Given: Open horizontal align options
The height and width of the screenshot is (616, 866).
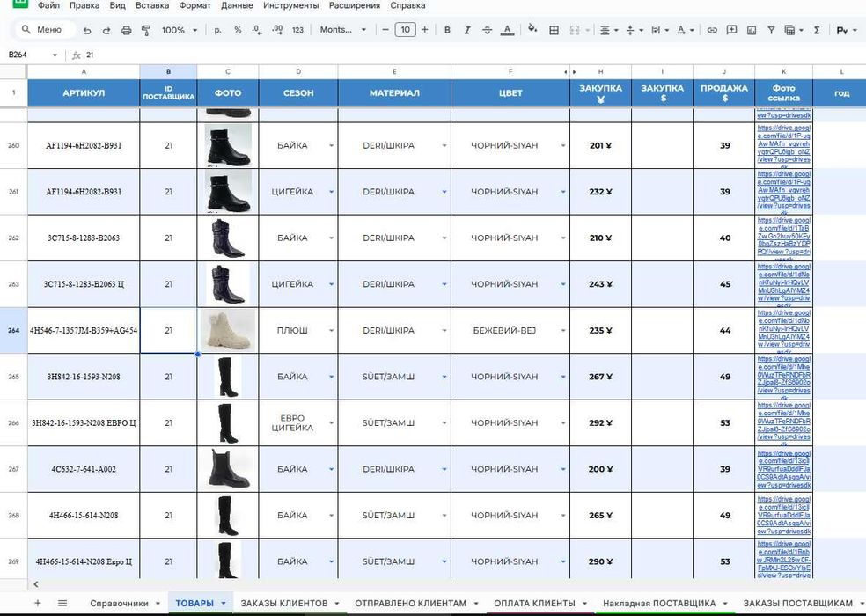Looking at the screenshot, I should 609,31.
